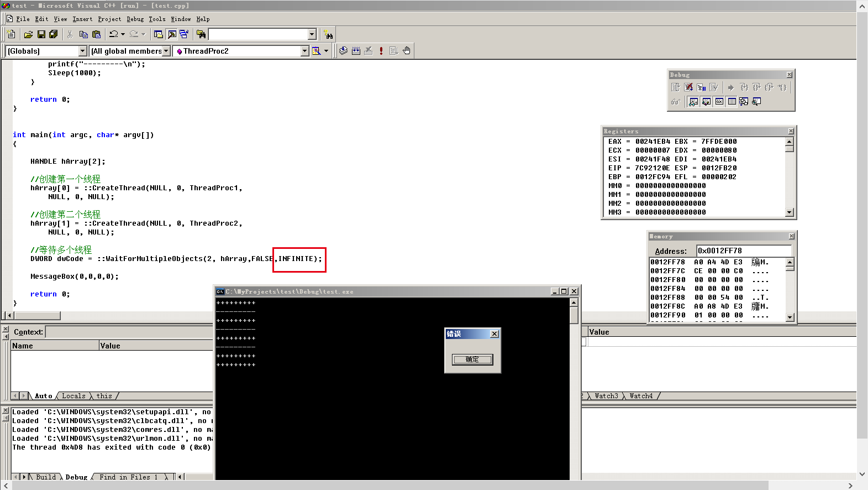The height and width of the screenshot is (490, 868).
Task: Click the Copy icon in the toolbar
Action: [x=83, y=34]
